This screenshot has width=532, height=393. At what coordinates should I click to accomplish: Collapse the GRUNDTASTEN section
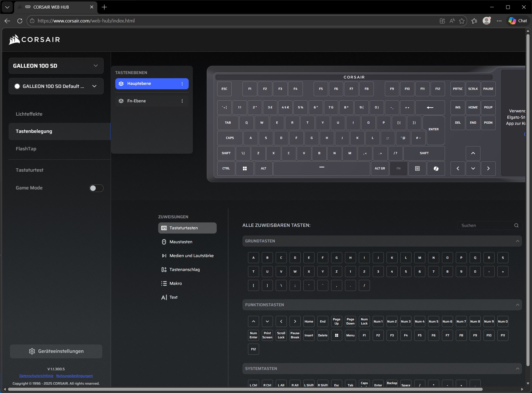pyautogui.click(x=517, y=241)
